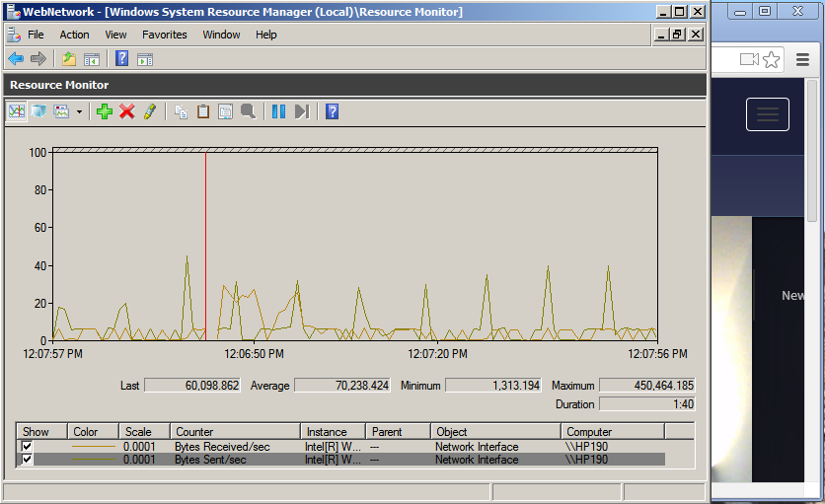Open the Properties icon in graph toolbar
Viewport: 825px width, 504px height.
[x=225, y=111]
